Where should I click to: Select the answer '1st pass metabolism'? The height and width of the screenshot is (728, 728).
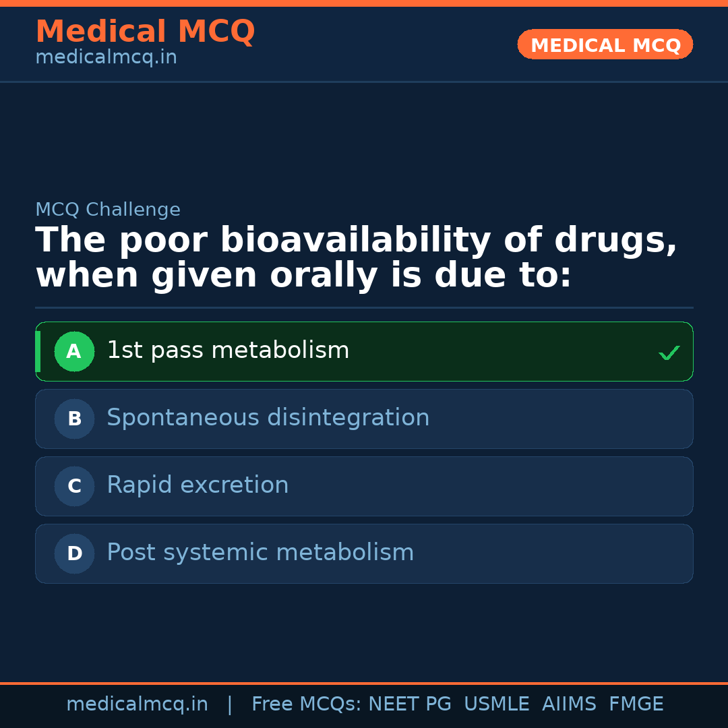coord(228,351)
